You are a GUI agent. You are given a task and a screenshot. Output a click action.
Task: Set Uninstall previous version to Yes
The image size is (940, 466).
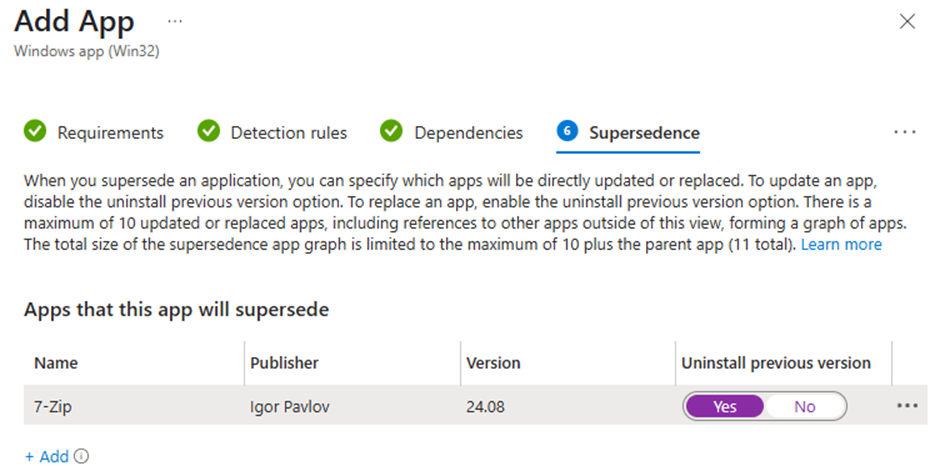[724, 407]
